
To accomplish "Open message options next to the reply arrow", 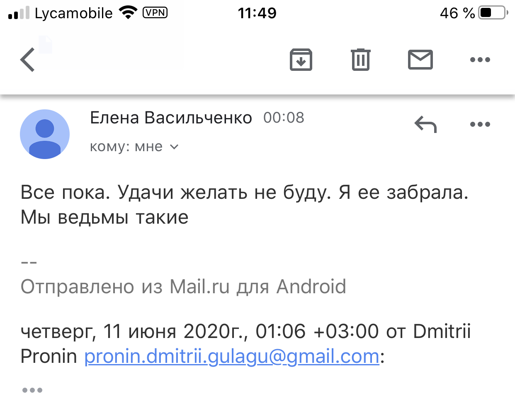I will coord(480,124).
